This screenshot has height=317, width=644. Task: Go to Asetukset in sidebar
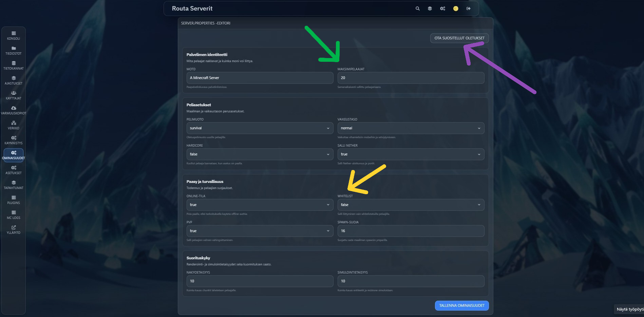click(14, 170)
